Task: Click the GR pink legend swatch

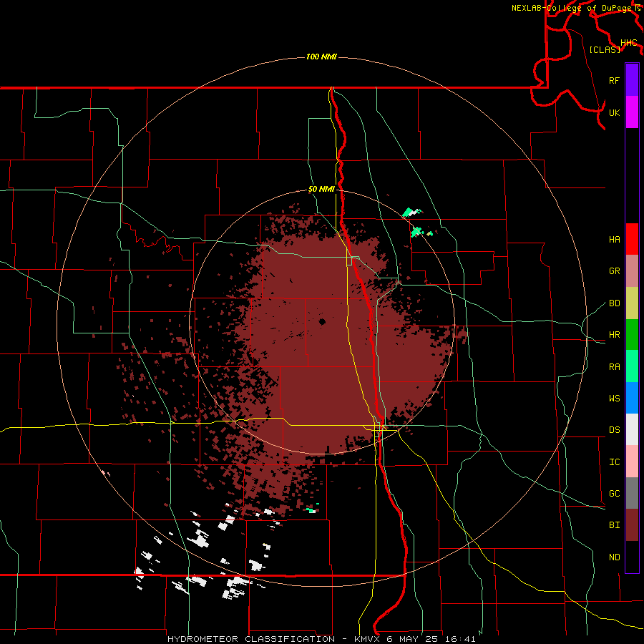Action: coord(632,270)
